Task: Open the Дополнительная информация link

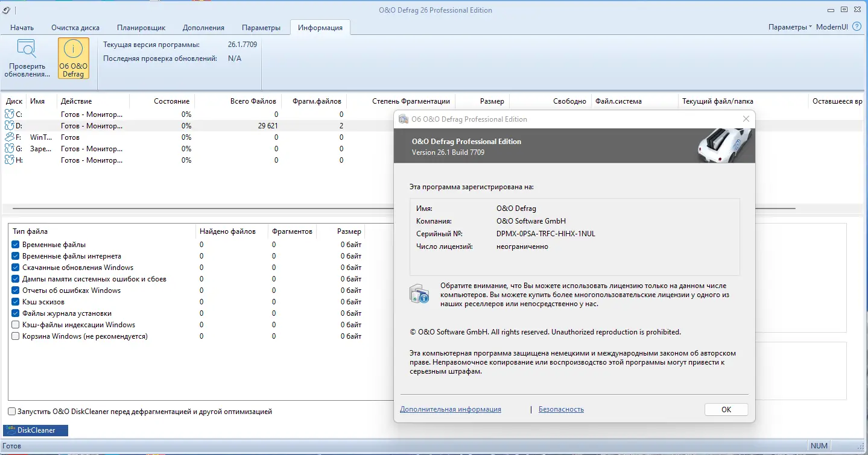Action: pos(451,409)
